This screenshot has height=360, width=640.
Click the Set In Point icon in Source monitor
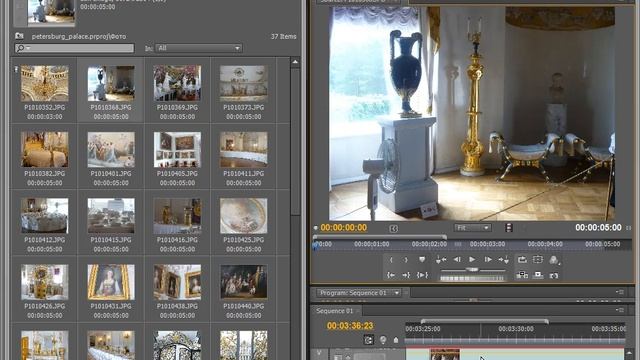click(391, 260)
